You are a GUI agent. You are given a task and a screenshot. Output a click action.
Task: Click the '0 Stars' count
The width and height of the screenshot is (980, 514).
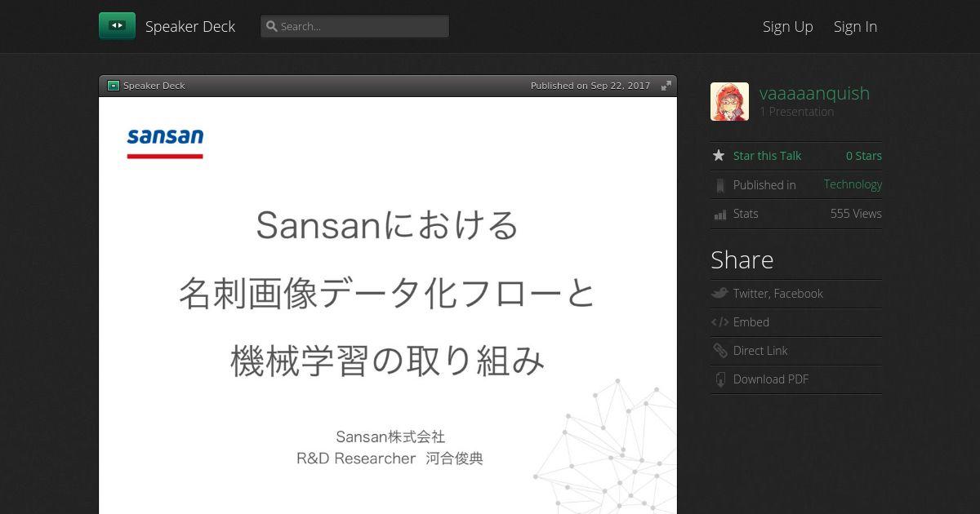coord(863,156)
